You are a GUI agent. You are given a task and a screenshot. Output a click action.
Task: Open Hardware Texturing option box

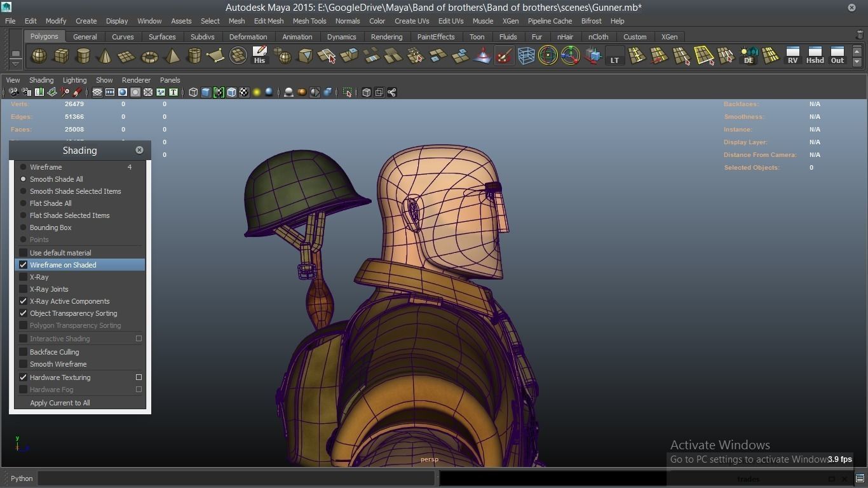[139, 377]
